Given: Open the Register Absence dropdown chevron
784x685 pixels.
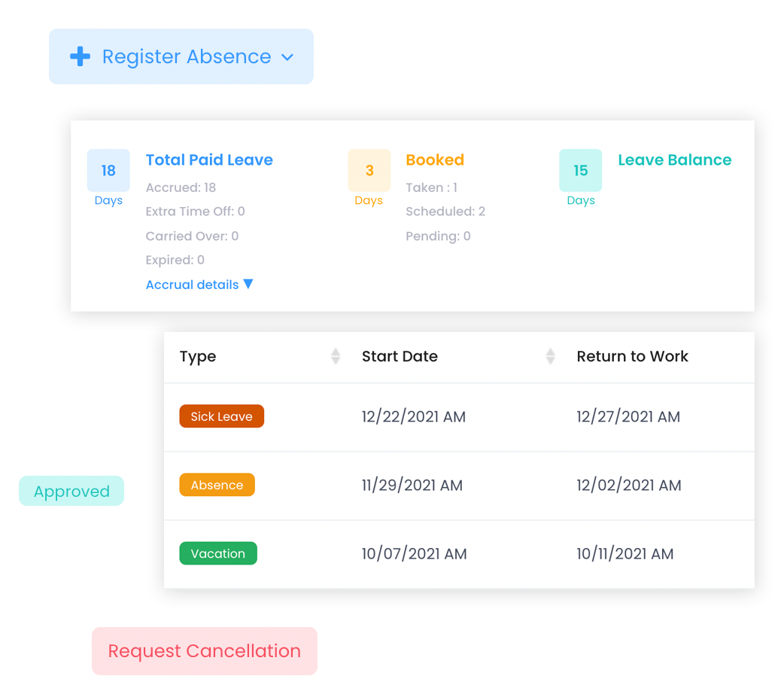Looking at the screenshot, I should pos(287,57).
